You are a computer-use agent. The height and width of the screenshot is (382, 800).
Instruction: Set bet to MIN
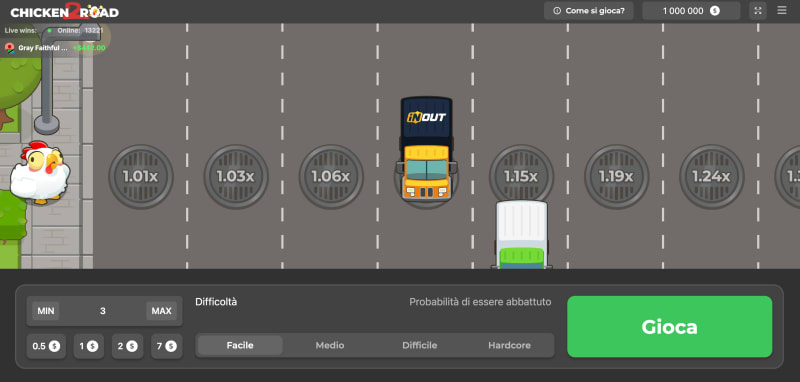pyautogui.click(x=46, y=311)
